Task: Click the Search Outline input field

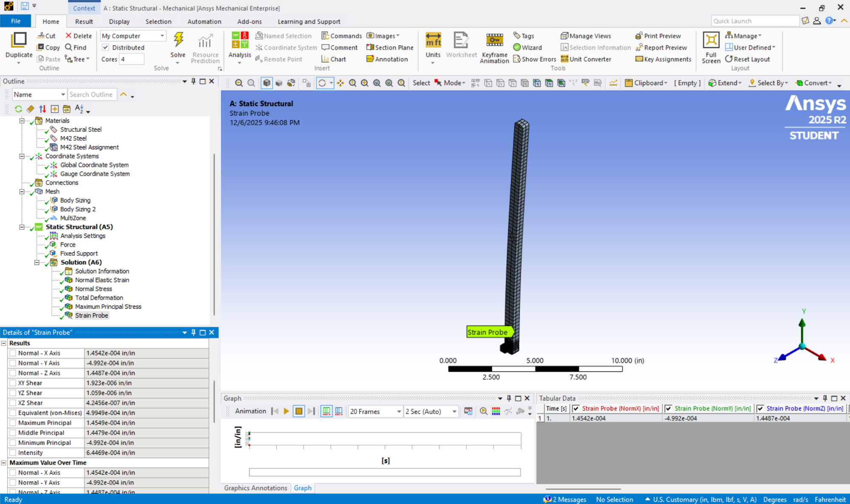Action: tap(91, 94)
